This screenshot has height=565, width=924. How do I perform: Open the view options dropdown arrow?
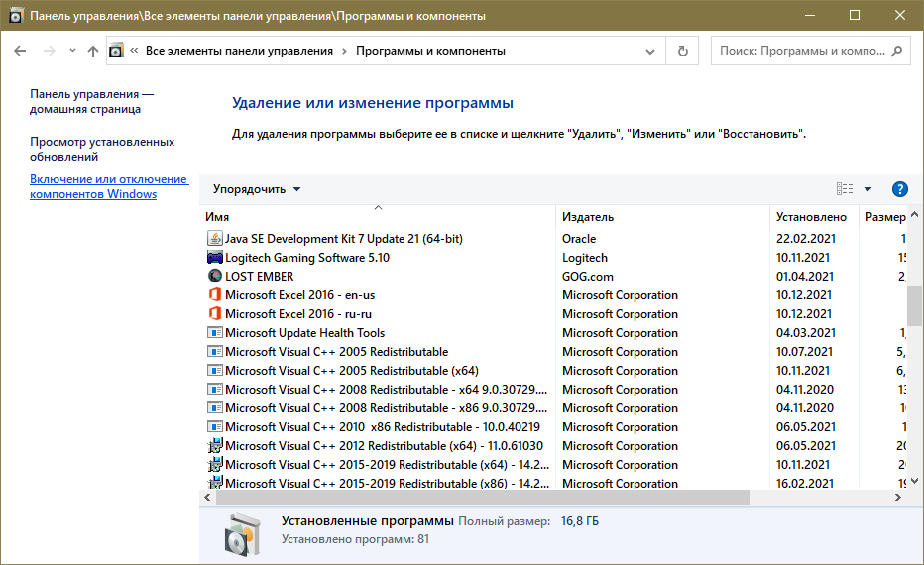pos(868,189)
